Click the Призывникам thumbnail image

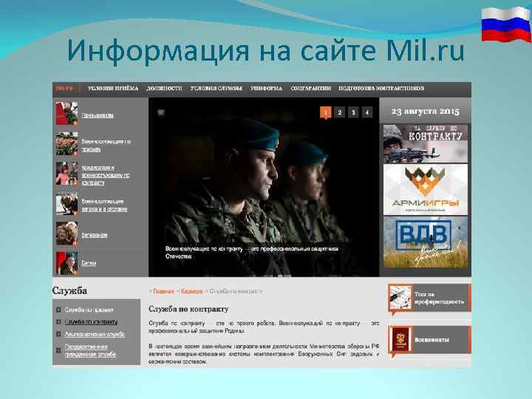click(x=66, y=113)
